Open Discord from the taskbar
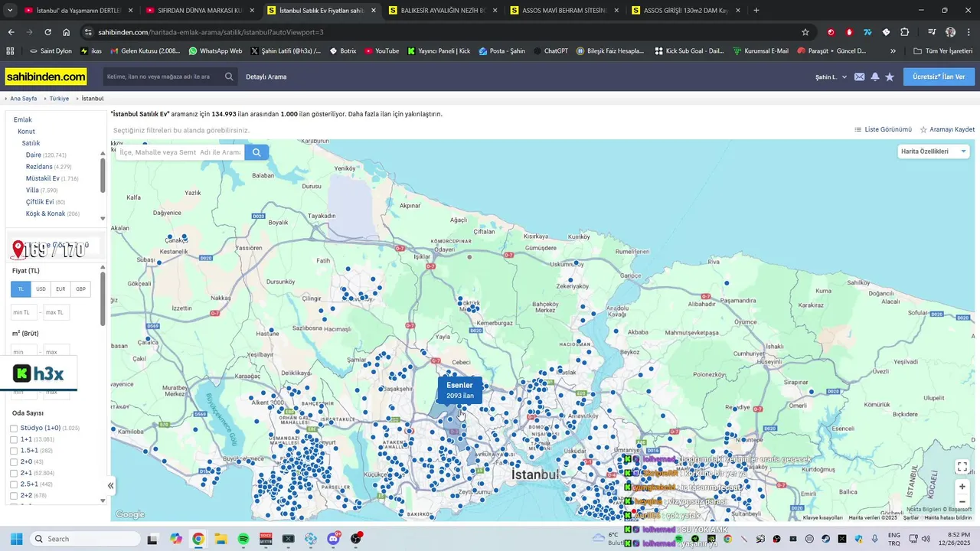 tap(334, 539)
